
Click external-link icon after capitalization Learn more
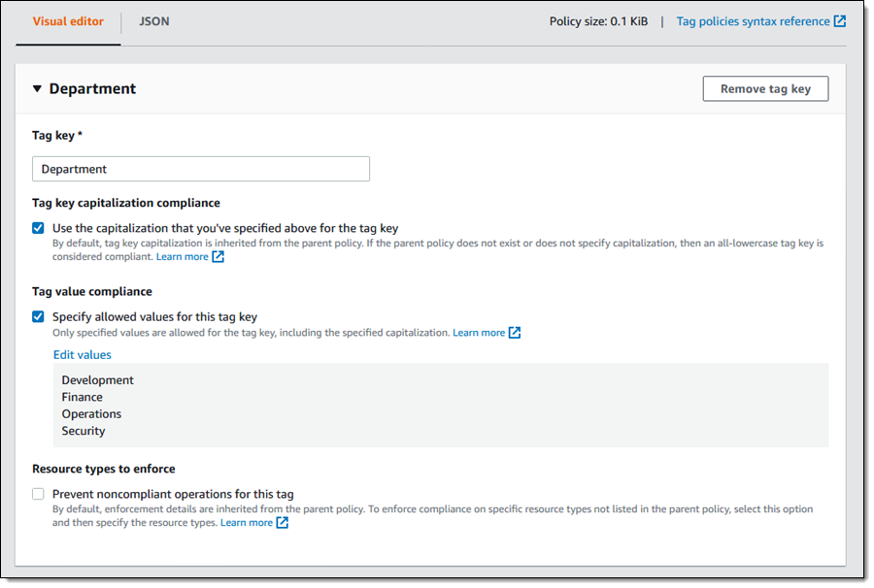tap(218, 257)
